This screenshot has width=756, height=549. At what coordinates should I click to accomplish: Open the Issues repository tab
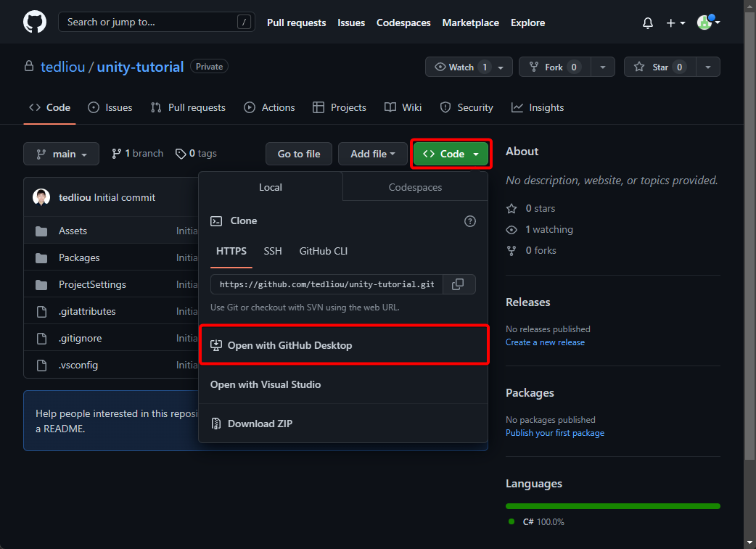110,107
